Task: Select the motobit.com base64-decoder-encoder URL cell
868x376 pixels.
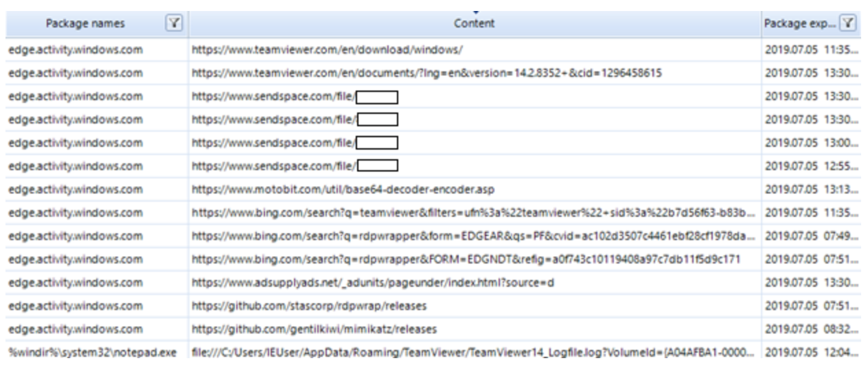Action: point(475,189)
